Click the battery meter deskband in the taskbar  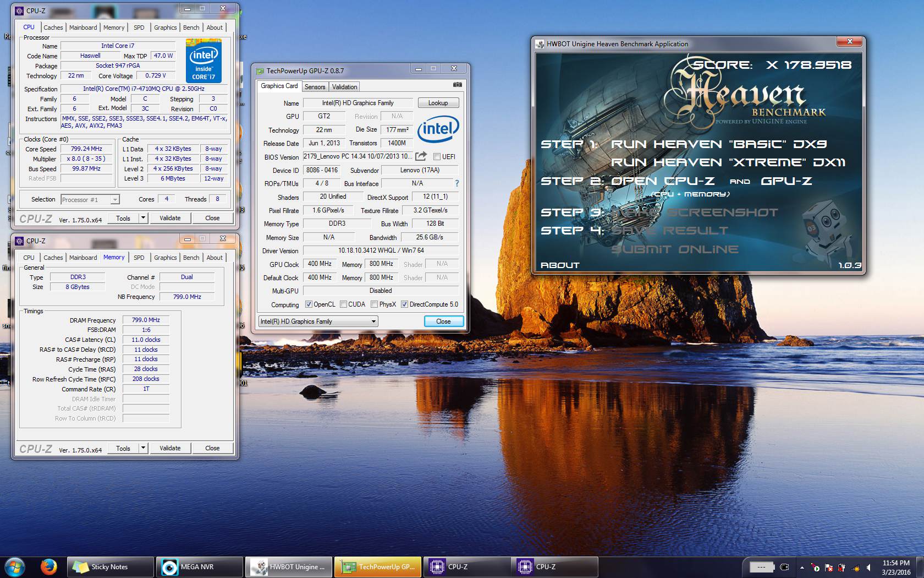point(762,567)
